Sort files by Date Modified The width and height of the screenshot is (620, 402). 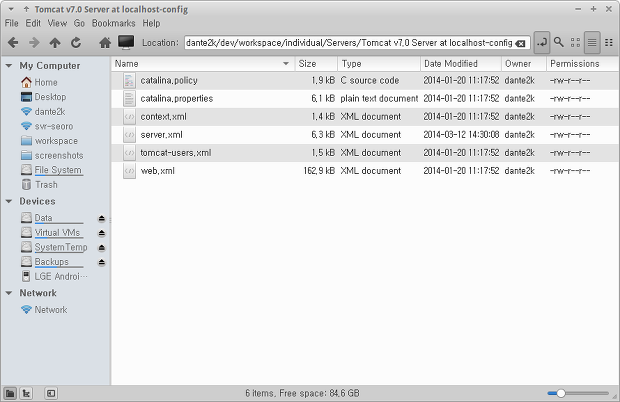(x=461, y=64)
